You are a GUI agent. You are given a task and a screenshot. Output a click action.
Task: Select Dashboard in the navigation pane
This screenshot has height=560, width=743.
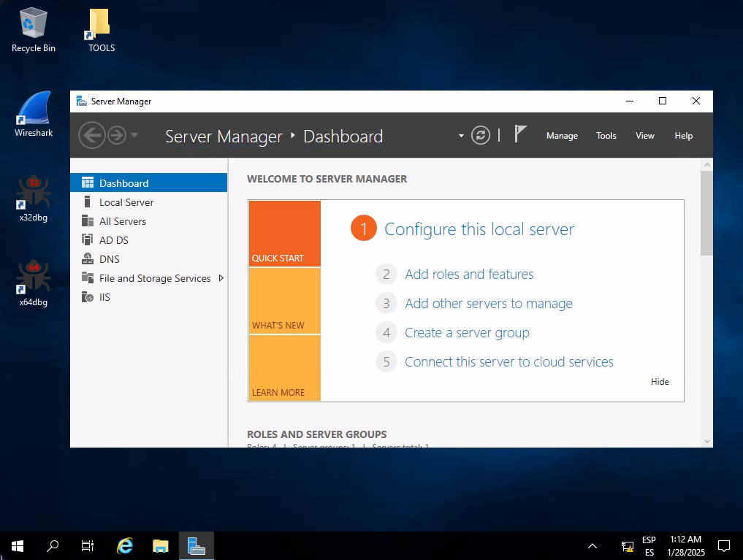point(149,183)
